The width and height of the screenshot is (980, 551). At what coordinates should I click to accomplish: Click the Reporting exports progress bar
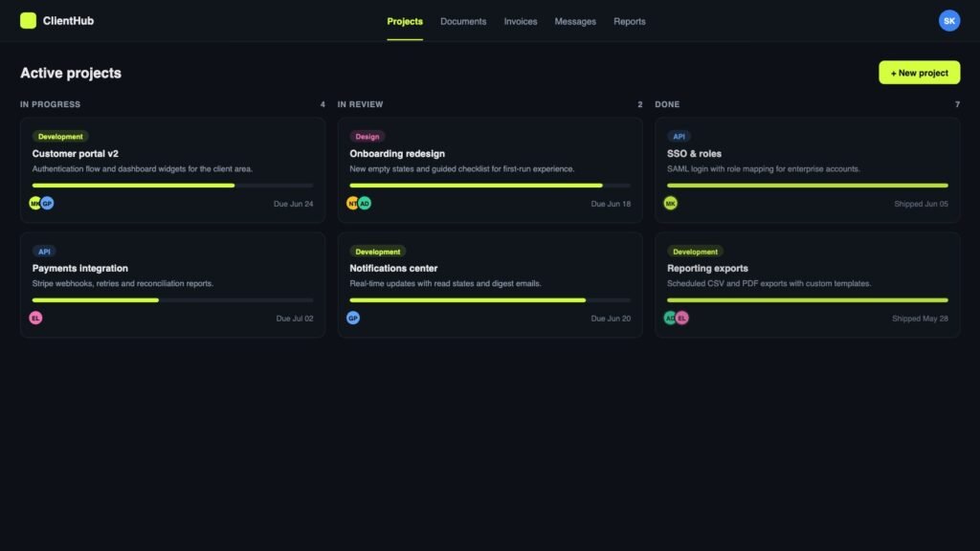point(808,300)
